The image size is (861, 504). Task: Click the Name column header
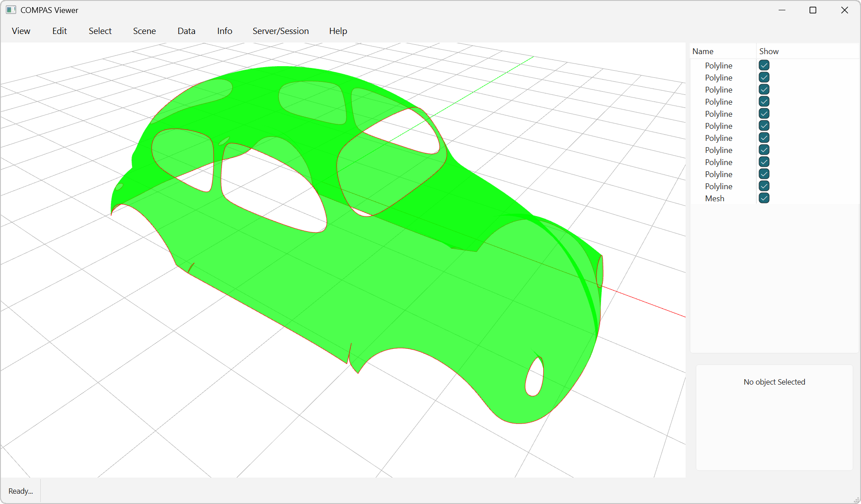pyautogui.click(x=703, y=51)
